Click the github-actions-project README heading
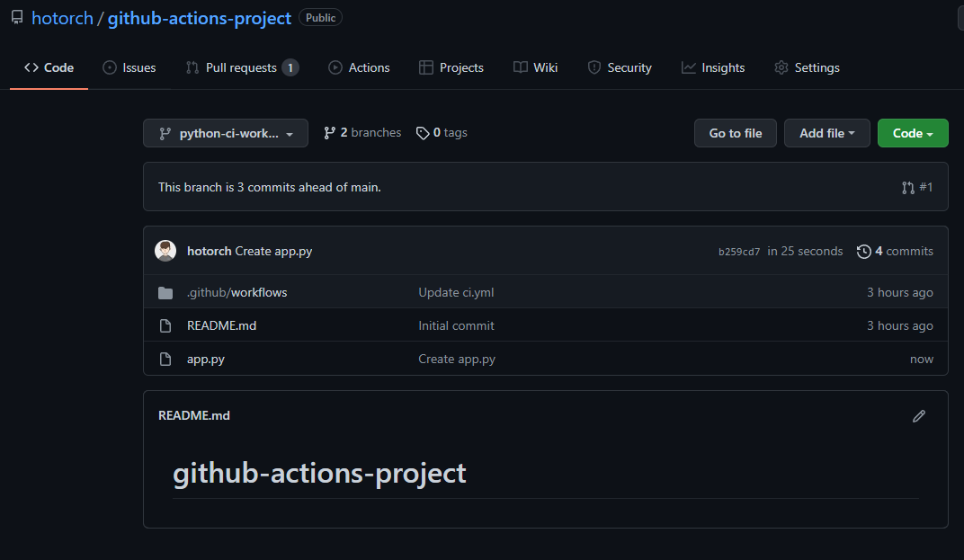 point(319,473)
